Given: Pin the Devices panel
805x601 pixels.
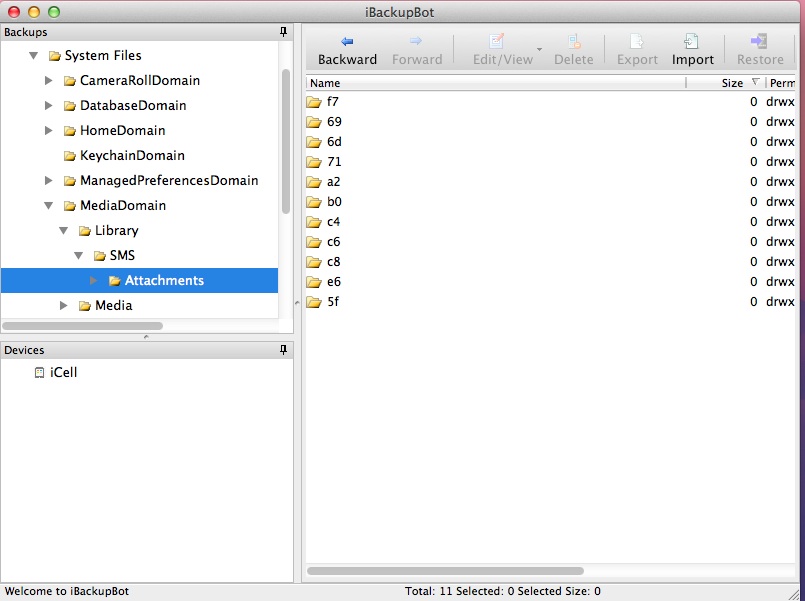Looking at the screenshot, I should coord(283,350).
